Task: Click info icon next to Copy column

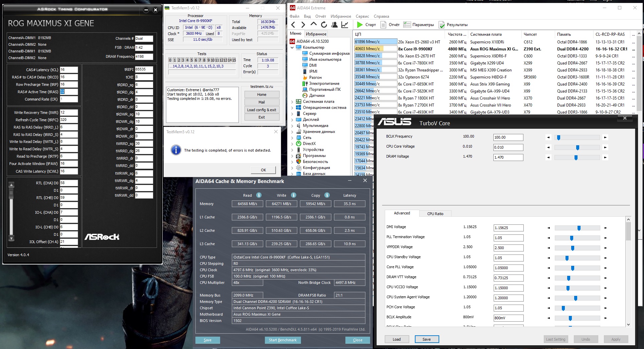Action: 327,195
